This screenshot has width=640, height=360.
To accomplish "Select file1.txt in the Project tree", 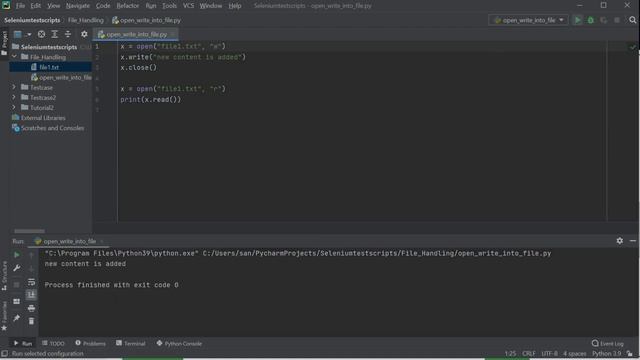I will click(50, 67).
